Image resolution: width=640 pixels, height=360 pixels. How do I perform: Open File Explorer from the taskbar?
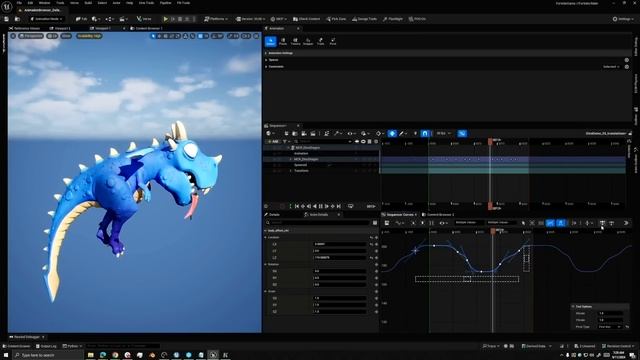tap(91, 355)
